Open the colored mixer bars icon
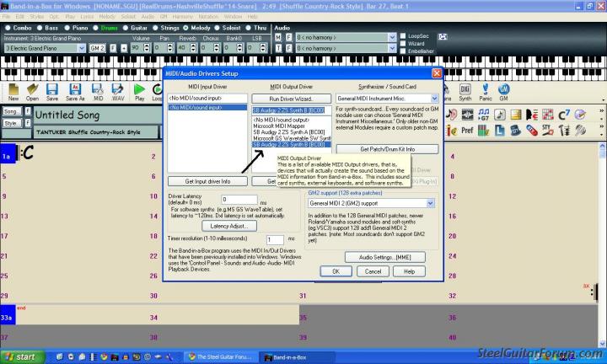Screen dimensions: 607x364 tap(484, 131)
